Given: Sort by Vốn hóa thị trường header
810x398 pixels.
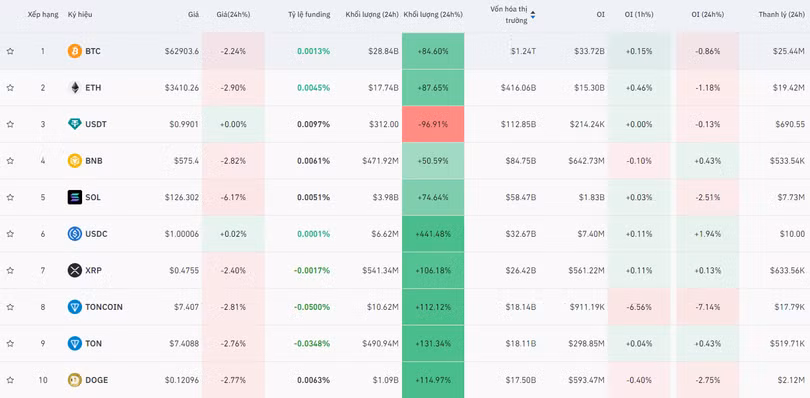Looking at the screenshot, I should [x=509, y=14].
